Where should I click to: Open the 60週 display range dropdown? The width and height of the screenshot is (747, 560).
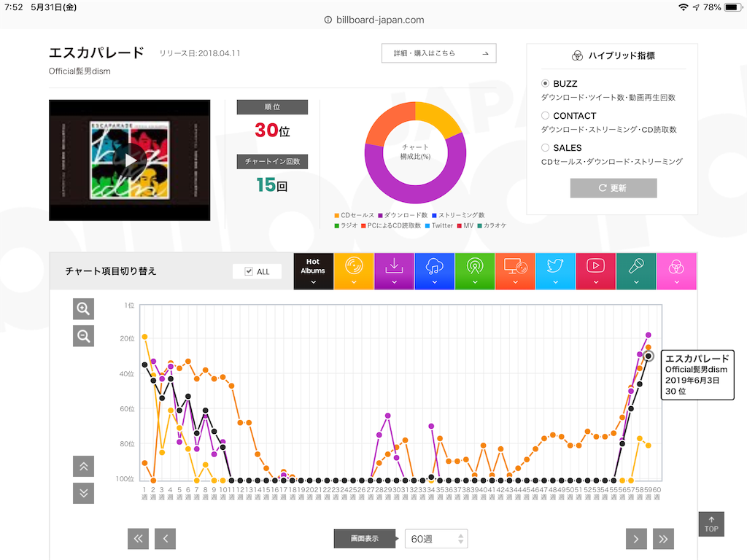436,539
